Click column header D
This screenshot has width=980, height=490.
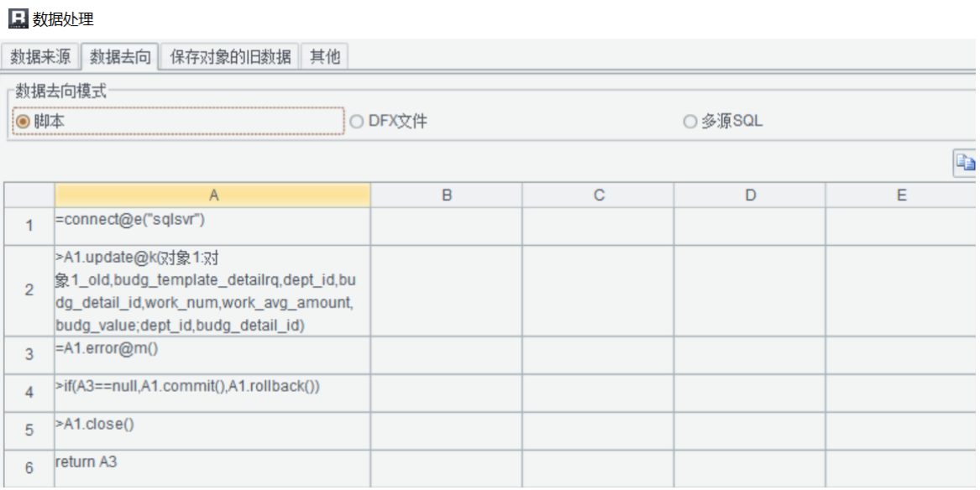click(750, 195)
